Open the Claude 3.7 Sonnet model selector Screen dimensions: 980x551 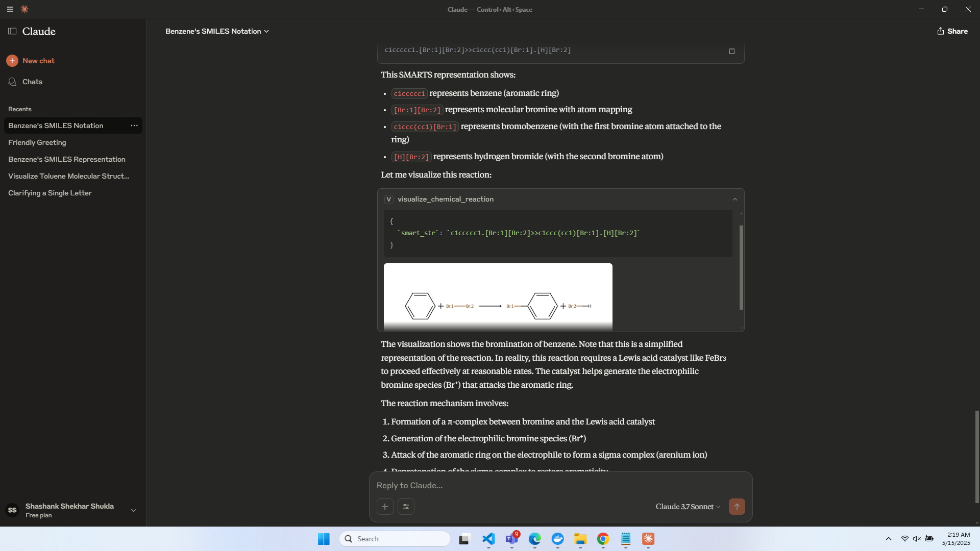688,507
